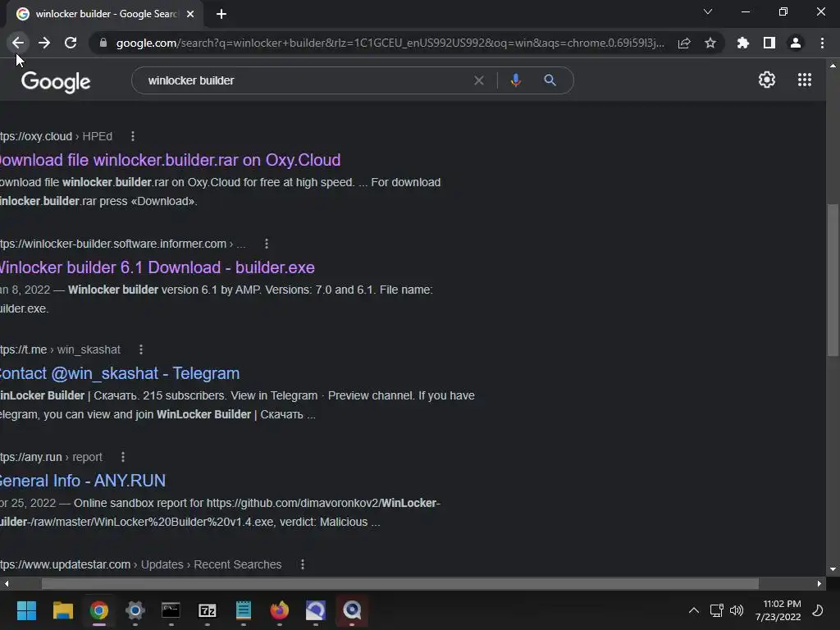The height and width of the screenshot is (630, 840).
Task: Go to Google home via the logo
Action: 56,82
